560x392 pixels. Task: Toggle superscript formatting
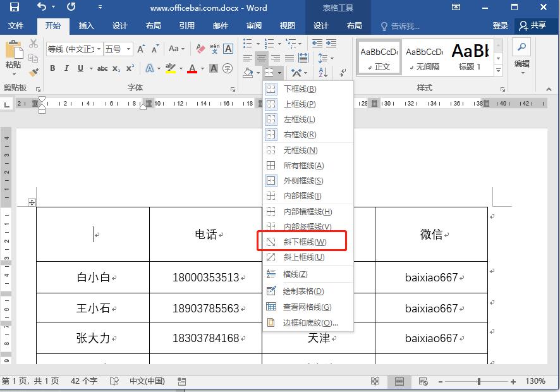130,68
